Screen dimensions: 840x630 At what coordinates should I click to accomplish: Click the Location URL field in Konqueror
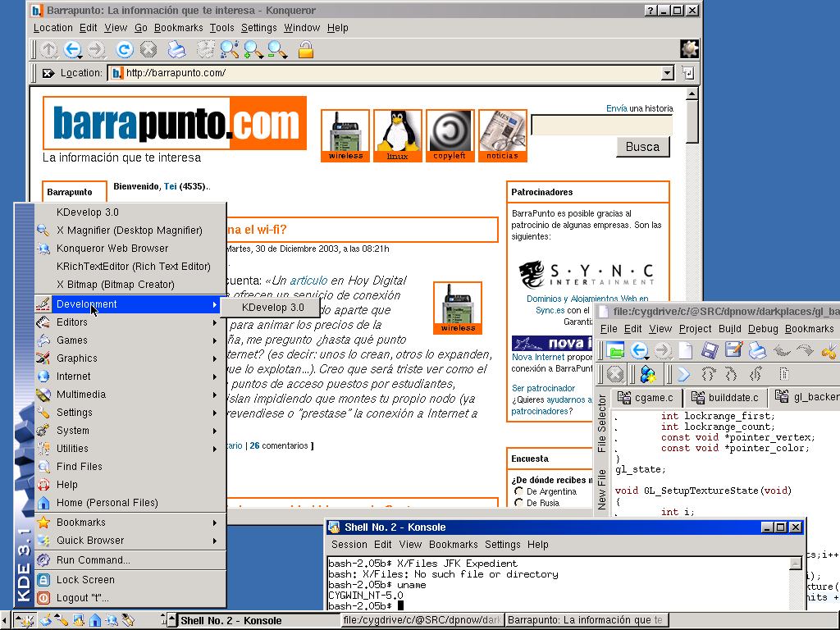pos(386,73)
